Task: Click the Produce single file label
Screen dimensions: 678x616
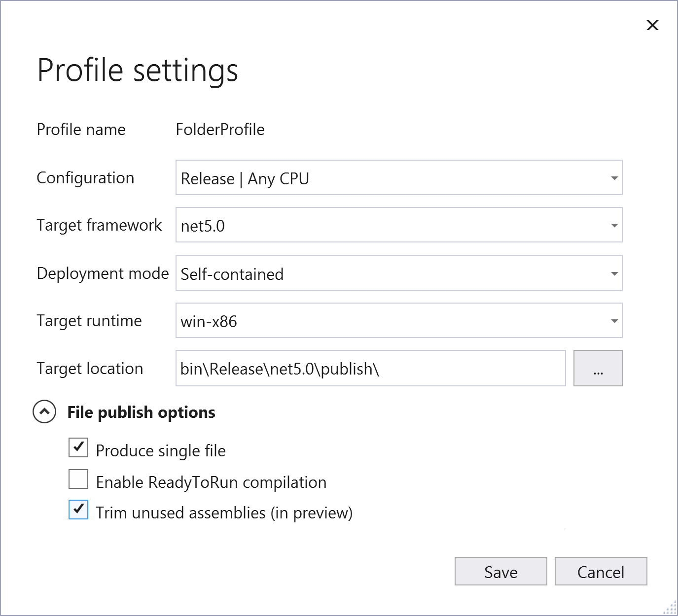Action: [161, 451]
